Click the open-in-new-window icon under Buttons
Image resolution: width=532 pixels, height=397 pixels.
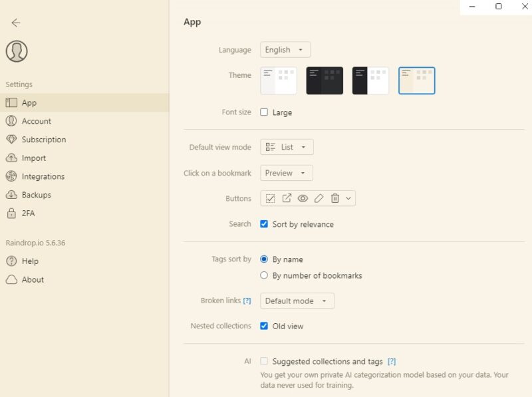pos(287,198)
